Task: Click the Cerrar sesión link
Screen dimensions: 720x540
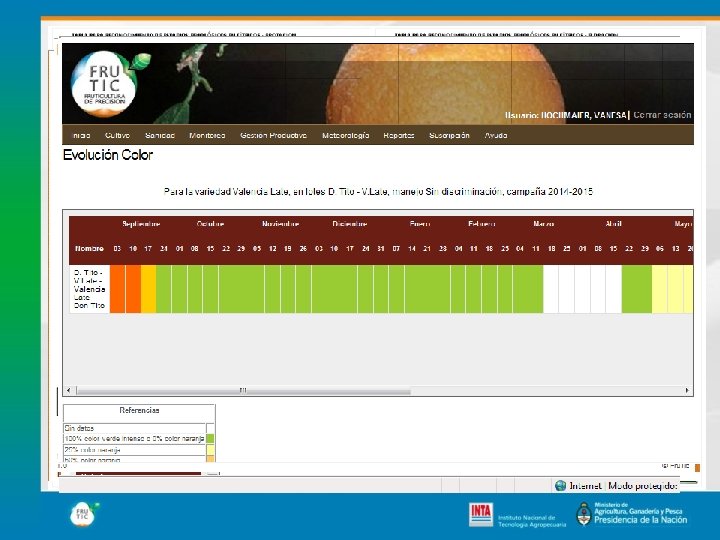Action: (x=662, y=115)
